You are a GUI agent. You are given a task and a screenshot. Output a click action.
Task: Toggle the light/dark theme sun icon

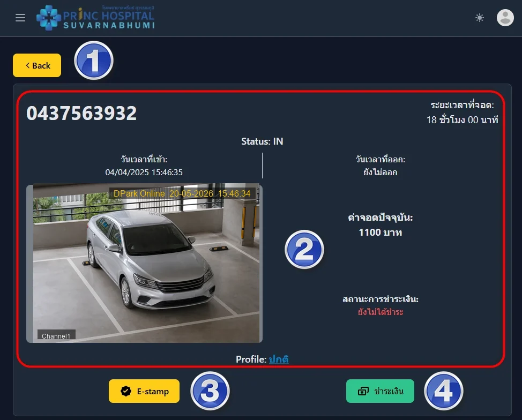tap(479, 18)
